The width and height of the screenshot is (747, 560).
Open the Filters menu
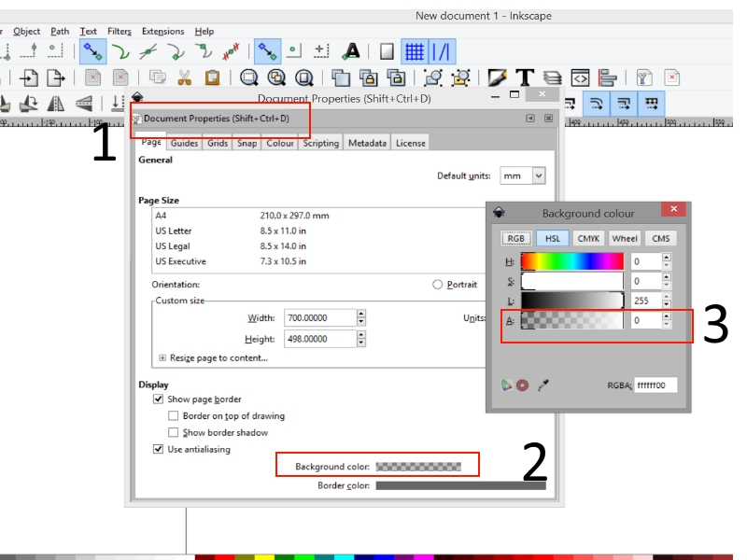[119, 31]
